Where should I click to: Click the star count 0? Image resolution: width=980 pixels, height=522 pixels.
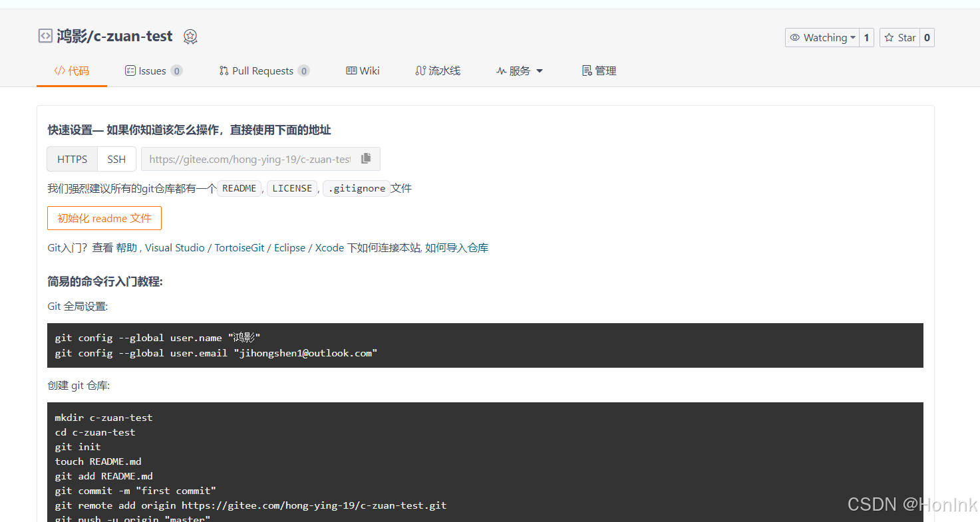pos(927,38)
